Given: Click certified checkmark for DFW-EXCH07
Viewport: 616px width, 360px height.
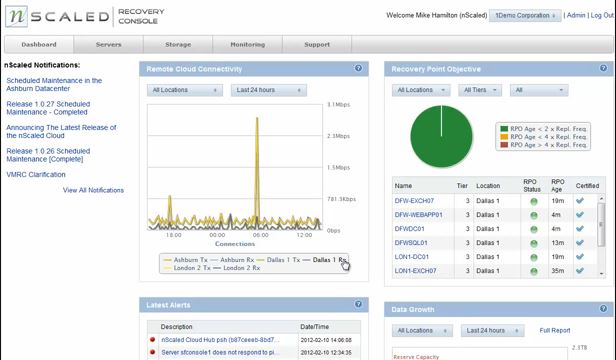Looking at the screenshot, I should 579,201.
